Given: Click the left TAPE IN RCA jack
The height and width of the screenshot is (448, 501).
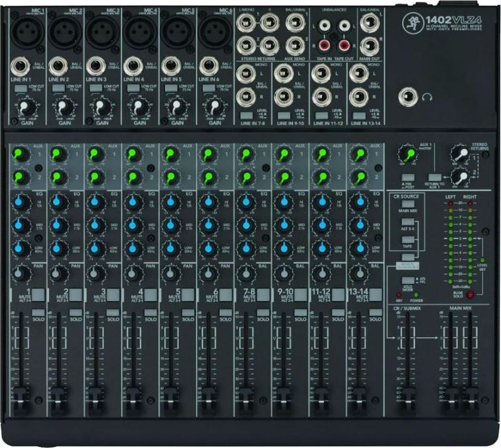Looking at the screenshot, I should (x=324, y=25).
